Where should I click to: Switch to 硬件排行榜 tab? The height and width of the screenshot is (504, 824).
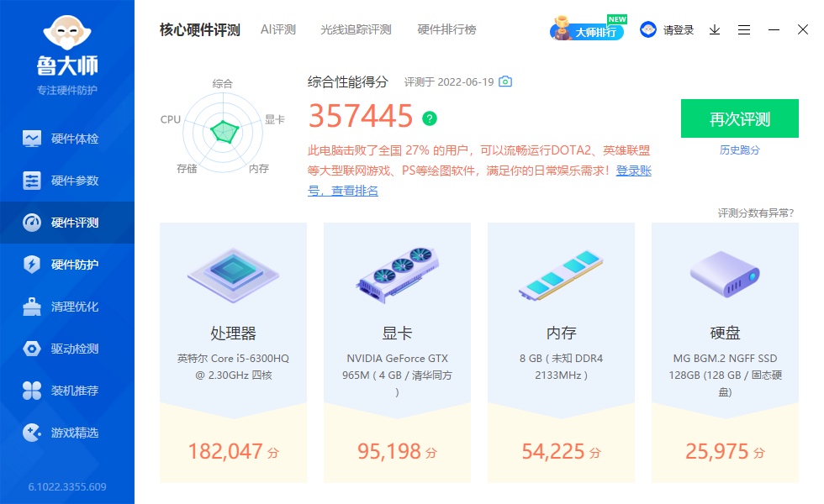[446, 30]
